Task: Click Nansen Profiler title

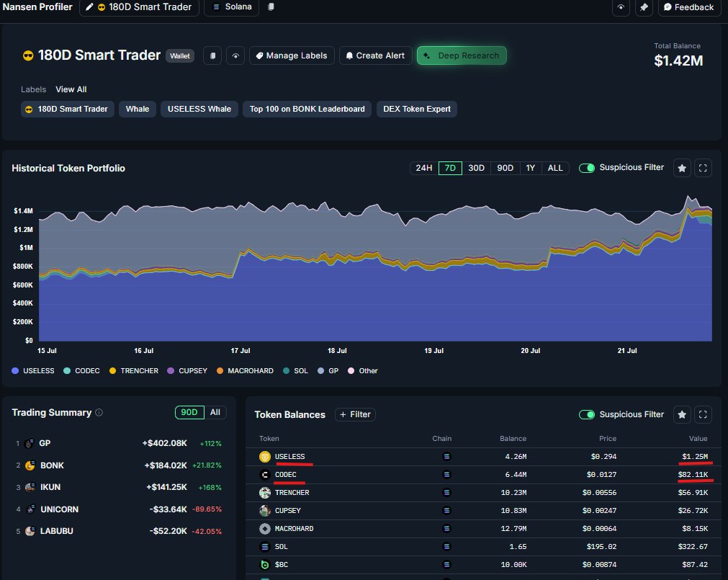Action: (37, 7)
